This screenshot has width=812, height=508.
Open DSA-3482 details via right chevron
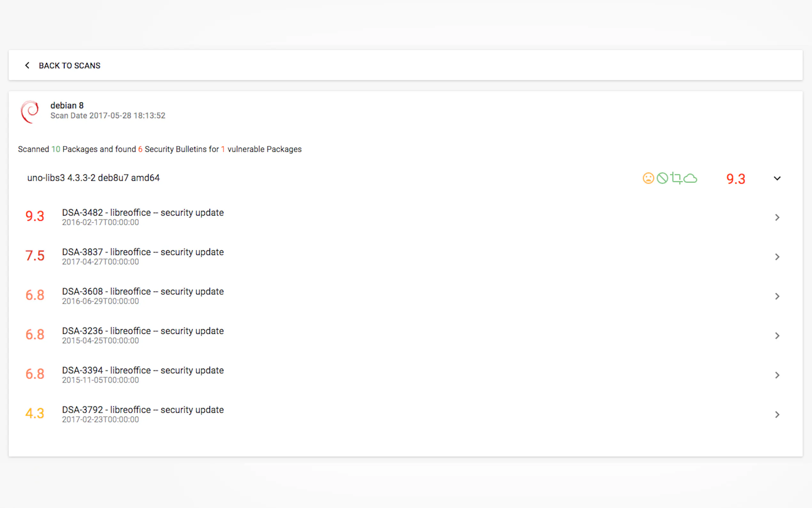coord(777,218)
